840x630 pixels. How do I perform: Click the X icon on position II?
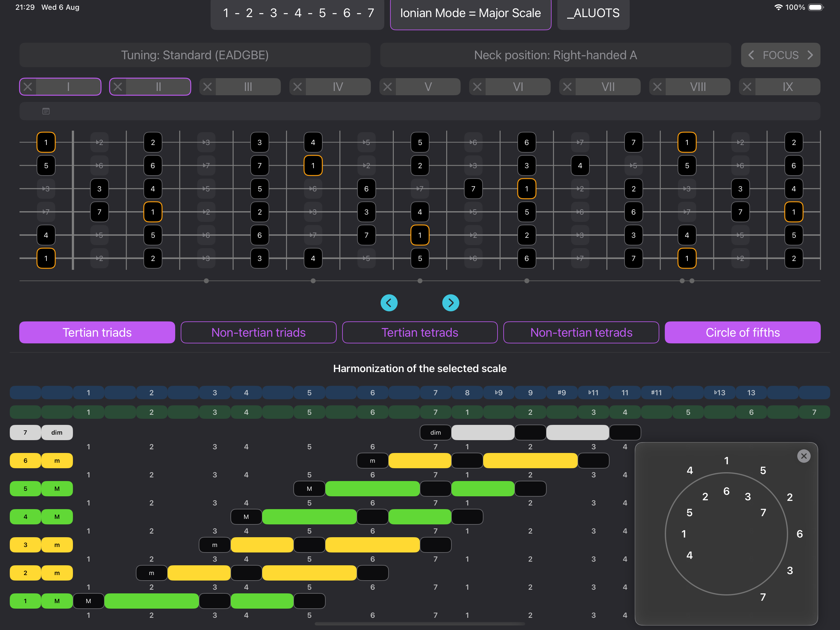click(118, 87)
